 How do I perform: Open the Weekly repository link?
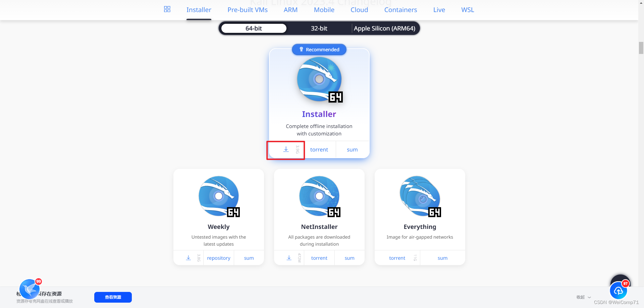click(x=219, y=258)
